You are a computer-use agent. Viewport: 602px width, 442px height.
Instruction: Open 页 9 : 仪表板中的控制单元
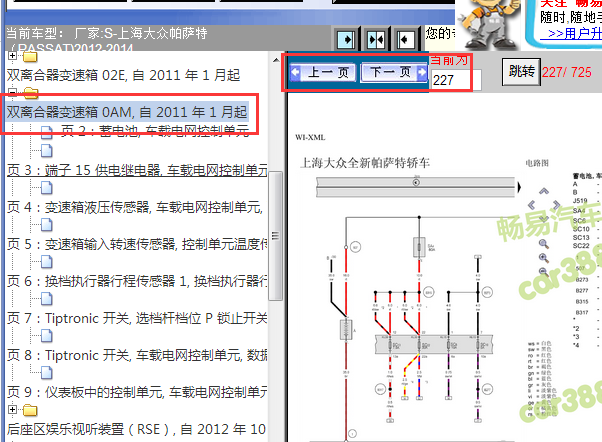[137, 392]
